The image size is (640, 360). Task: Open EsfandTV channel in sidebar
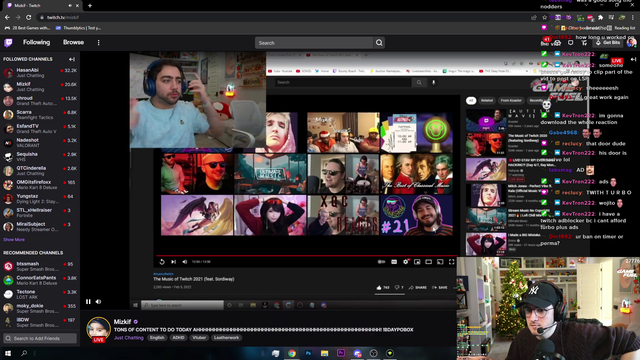(x=40, y=129)
